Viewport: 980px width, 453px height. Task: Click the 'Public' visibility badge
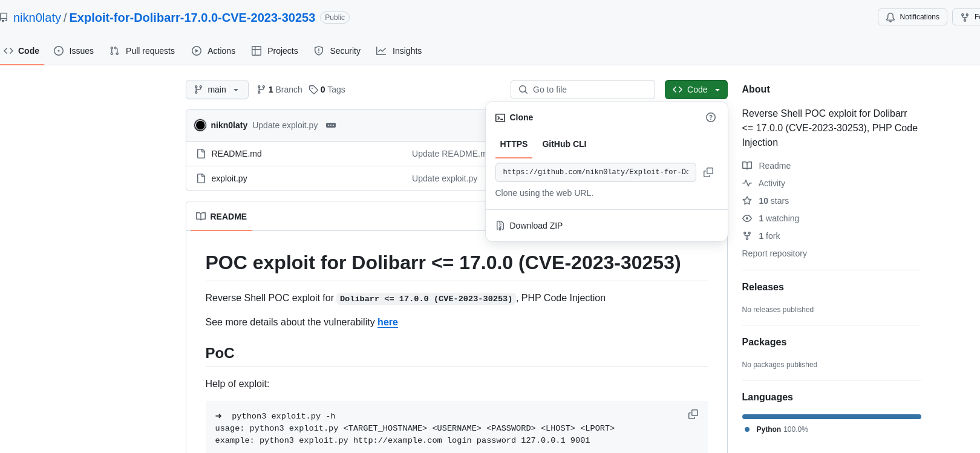pos(335,18)
